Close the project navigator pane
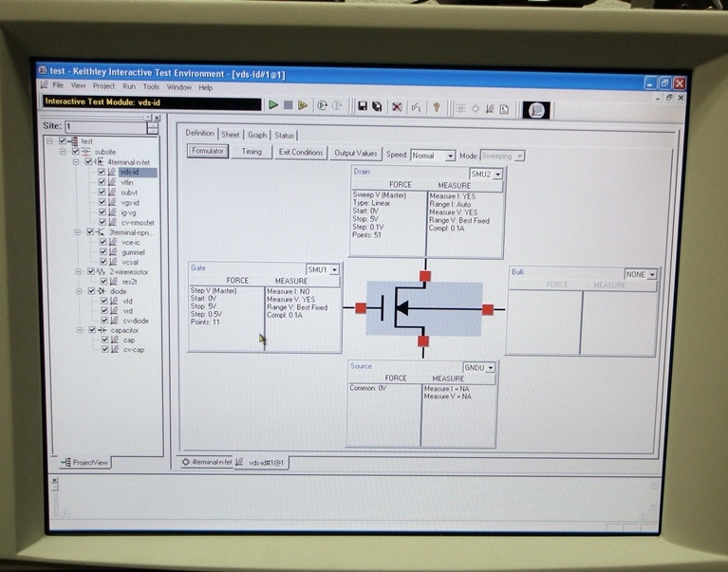Viewport: 728px width, 572px height. [x=157, y=118]
